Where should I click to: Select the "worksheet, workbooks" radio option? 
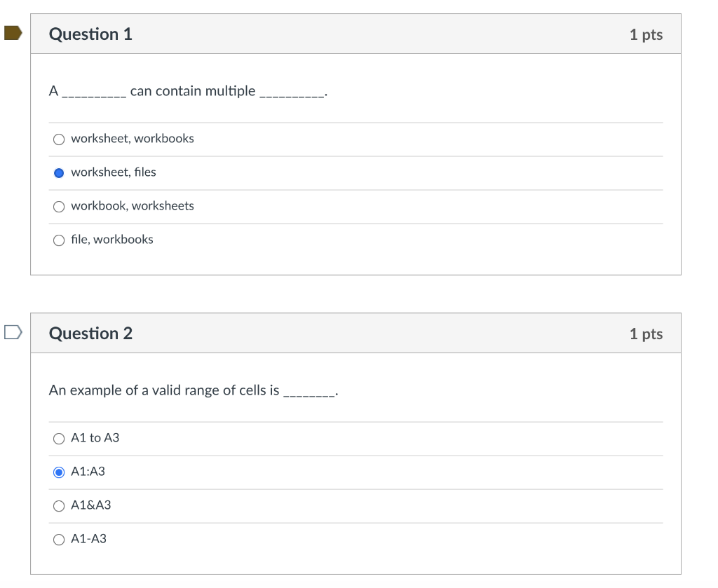(x=59, y=139)
